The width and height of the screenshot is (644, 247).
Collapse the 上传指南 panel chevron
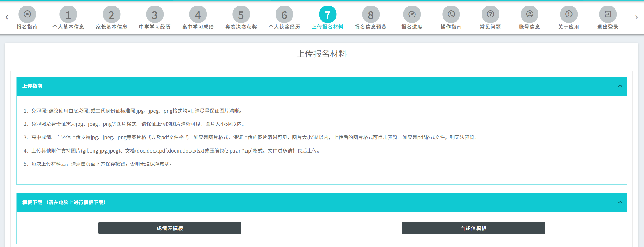tap(620, 86)
